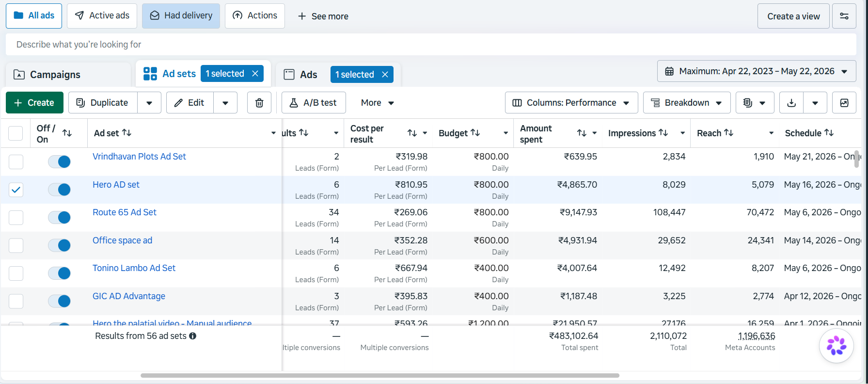The width and height of the screenshot is (868, 384).
Task: Open the Columns: Performance dropdown
Action: pyautogui.click(x=571, y=103)
